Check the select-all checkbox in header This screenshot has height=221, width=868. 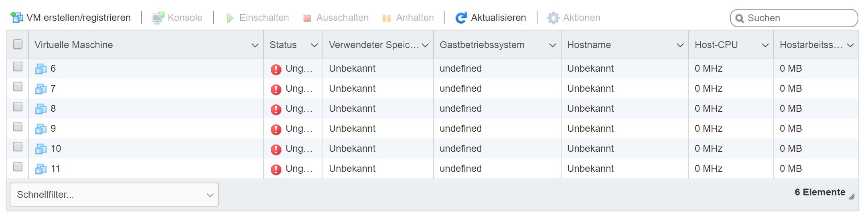pyautogui.click(x=18, y=44)
